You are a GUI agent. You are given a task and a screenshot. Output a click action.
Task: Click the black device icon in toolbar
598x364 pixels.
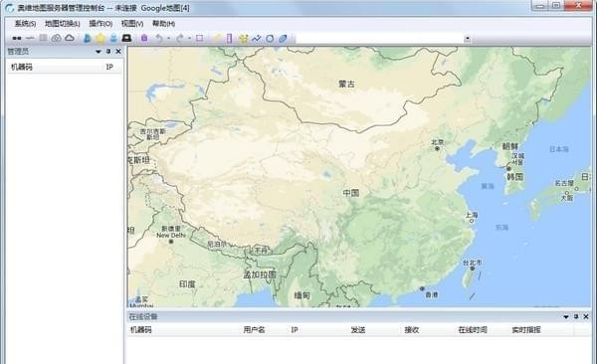point(126,38)
